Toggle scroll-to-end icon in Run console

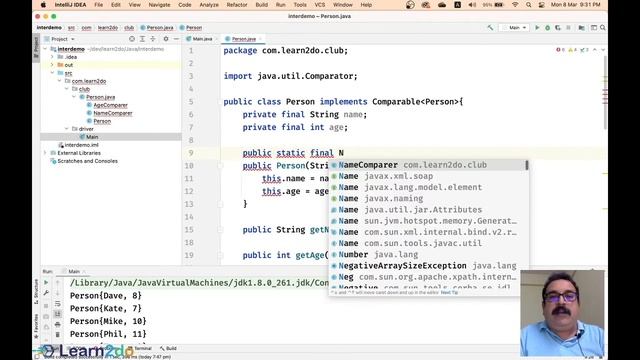tap(58, 314)
